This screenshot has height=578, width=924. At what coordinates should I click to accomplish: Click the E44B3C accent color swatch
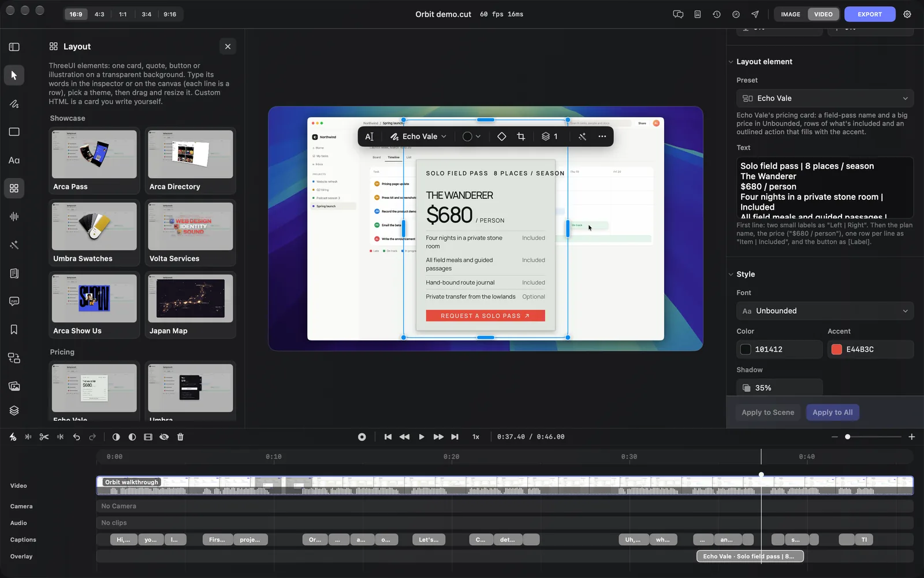(836, 349)
